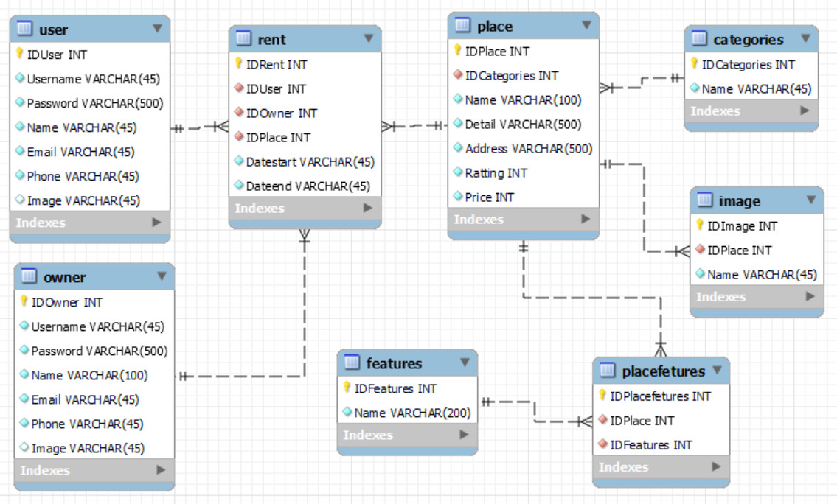Collapse the image table with its header arrow
837x504 pixels.
[x=811, y=200]
